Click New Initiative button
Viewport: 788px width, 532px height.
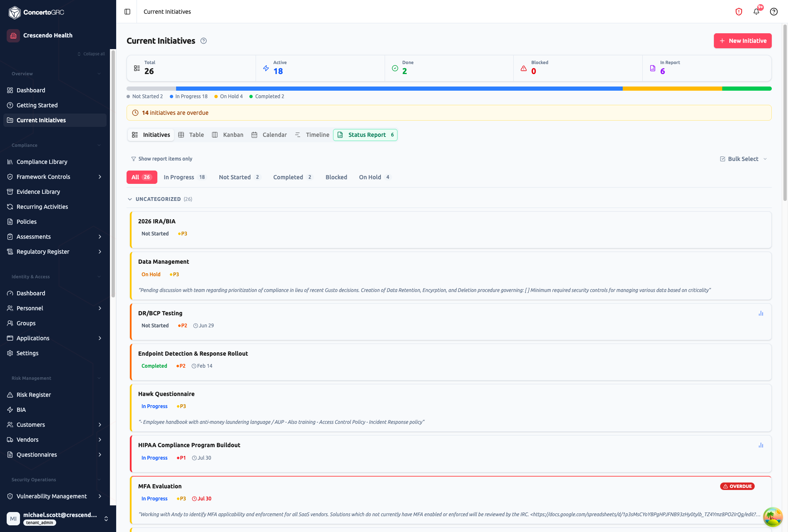pos(743,41)
